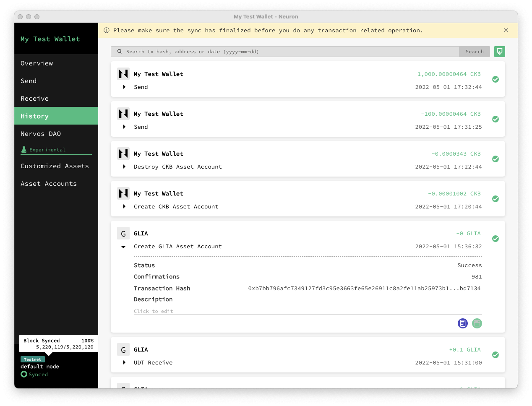Open Customized Assets page
Image resolution: width=532 pixels, height=406 pixels.
click(56, 166)
